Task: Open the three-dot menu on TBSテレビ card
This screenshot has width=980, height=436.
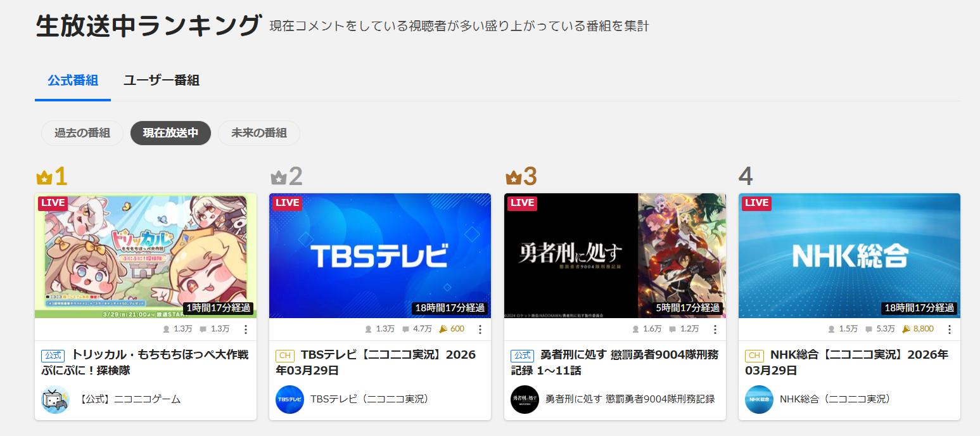Action: pos(480,330)
